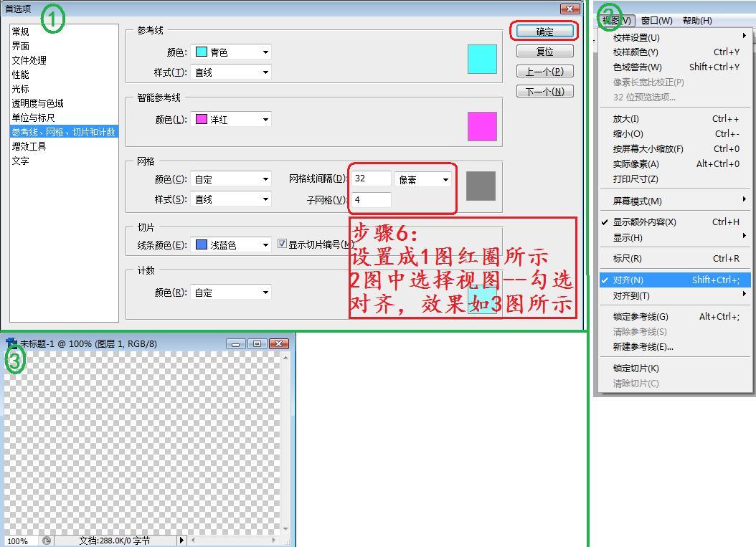This screenshot has height=547, width=756.
Task: Expand the 校样设置(U) submenu
Action: (675, 37)
